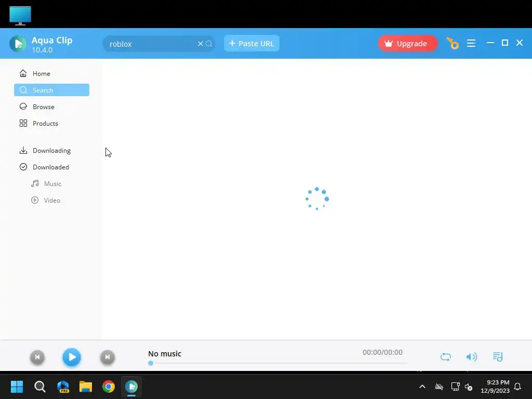Click the desktop monitor icon at top-left
The width and height of the screenshot is (532, 399).
[20, 16]
